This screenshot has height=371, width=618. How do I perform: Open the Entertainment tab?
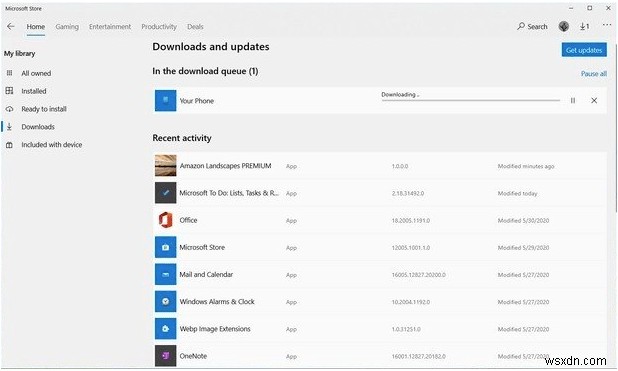click(x=110, y=26)
